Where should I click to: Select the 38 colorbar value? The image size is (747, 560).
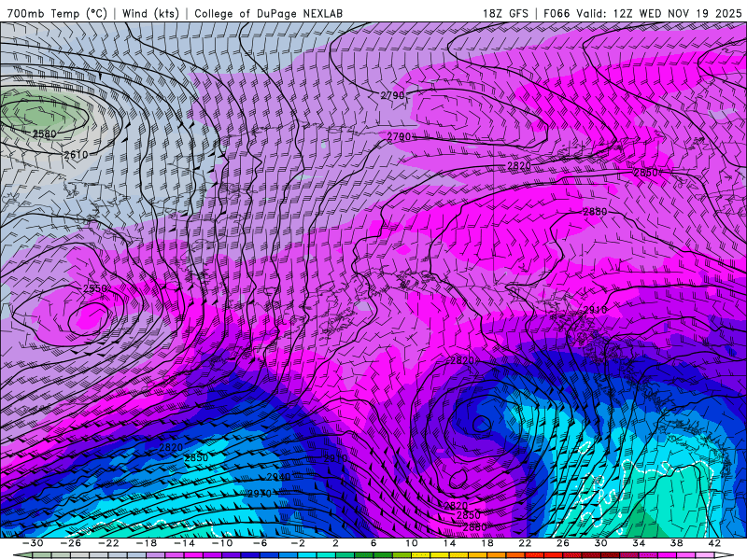point(676,543)
